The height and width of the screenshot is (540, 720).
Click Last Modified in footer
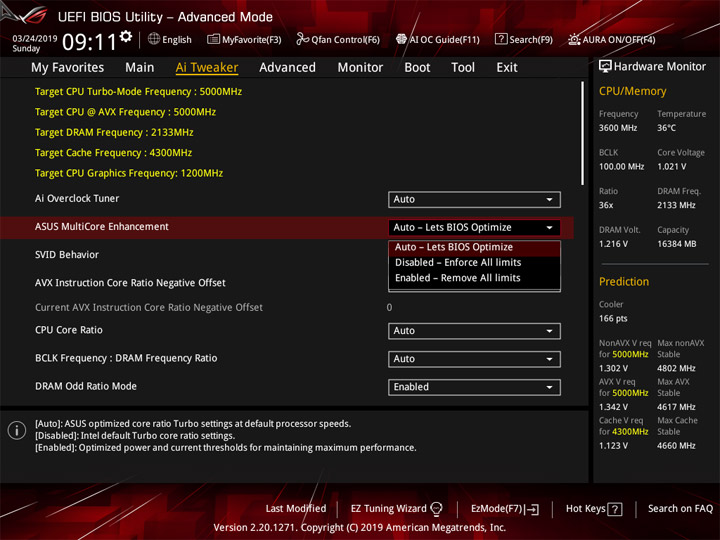pyautogui.click(x=296, y=509)
